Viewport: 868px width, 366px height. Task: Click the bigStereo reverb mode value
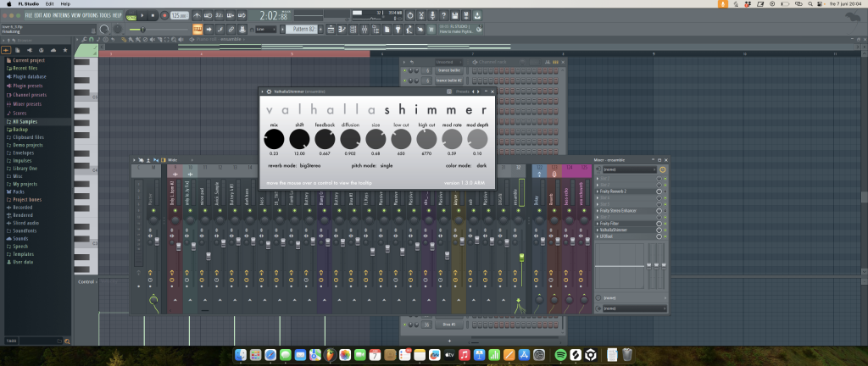pyautogui.click(x=311, y=166)
